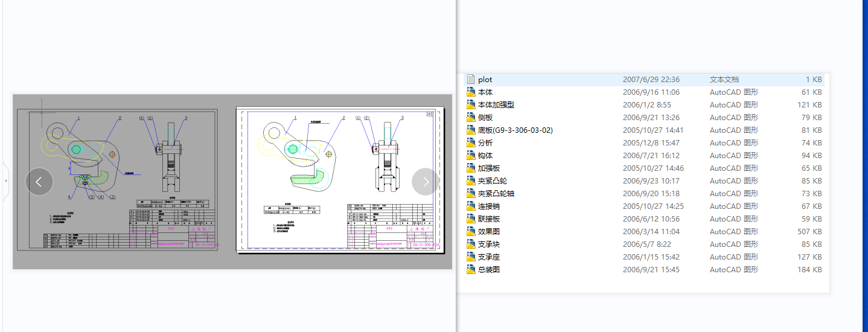Click the file name '底板(G9-3-306-03-02)'
This screenshot has height=332, width=868.
(x=515, y=130)
